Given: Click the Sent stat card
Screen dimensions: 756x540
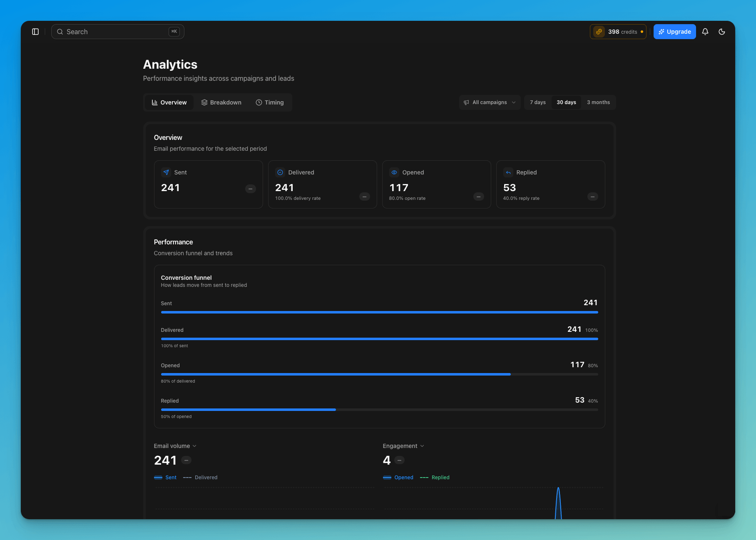Looking at the screenshot, I should (x=209, y=184).
